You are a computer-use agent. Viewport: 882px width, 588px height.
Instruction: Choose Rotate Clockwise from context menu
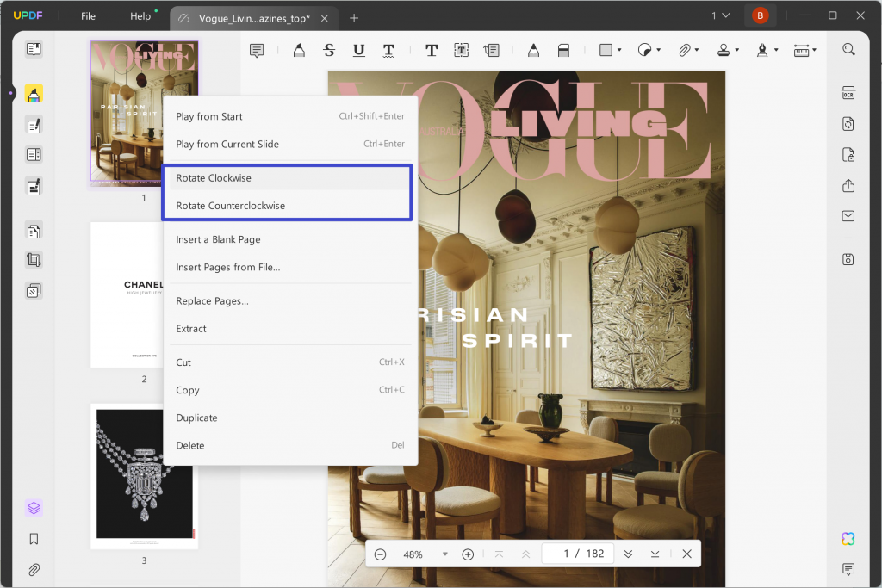(214, 177)
